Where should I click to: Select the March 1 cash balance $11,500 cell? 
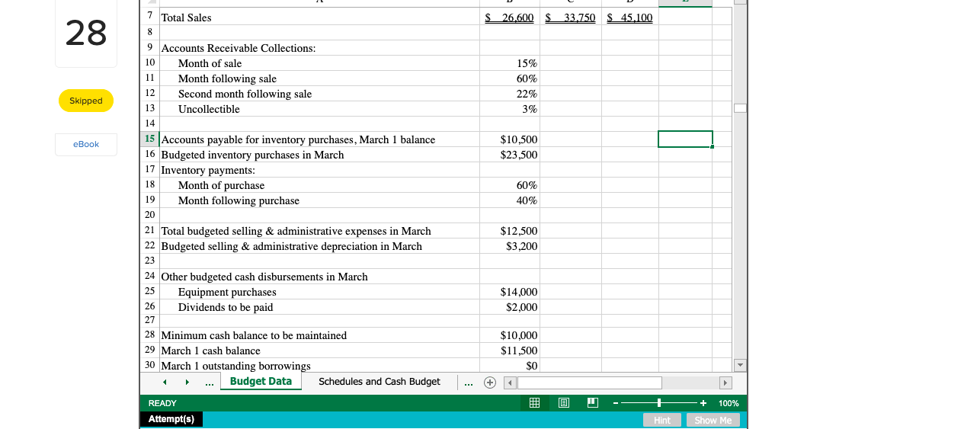pyautogui.click(x=511, y=351)
